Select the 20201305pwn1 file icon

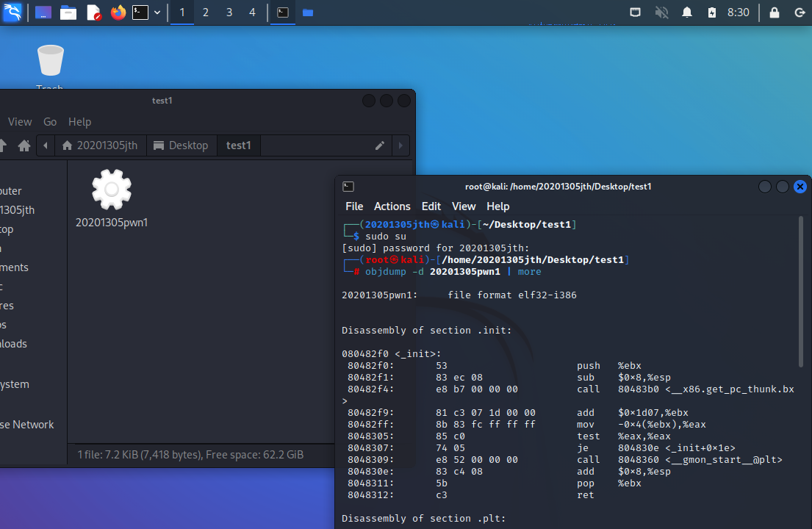(112, 190)
